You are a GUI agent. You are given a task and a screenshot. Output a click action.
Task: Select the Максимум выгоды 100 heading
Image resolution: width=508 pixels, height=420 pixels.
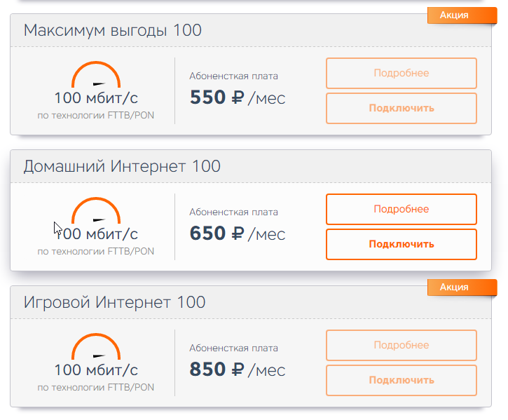point(113,31)
